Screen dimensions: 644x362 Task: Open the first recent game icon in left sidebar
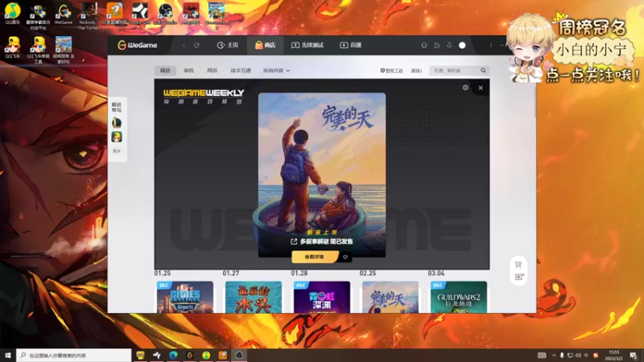pyautogui.click(x=117, y=122)
